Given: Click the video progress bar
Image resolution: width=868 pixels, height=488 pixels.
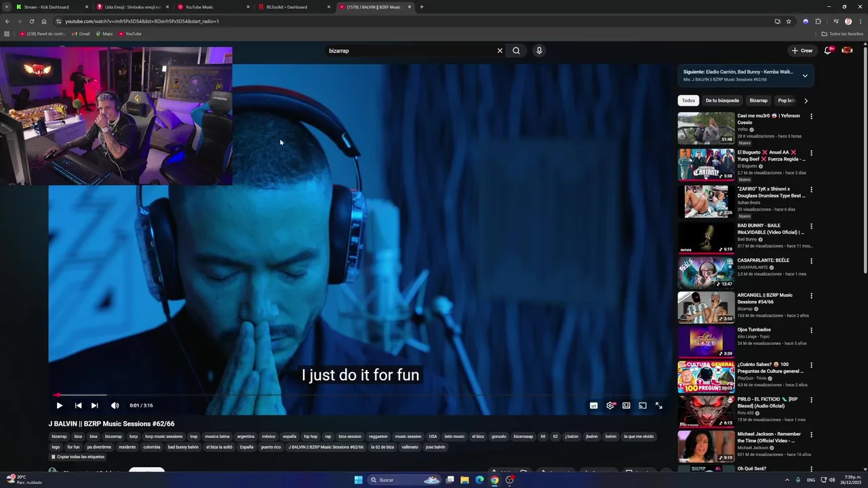Looking at the screenshot, I should [359, 394].
